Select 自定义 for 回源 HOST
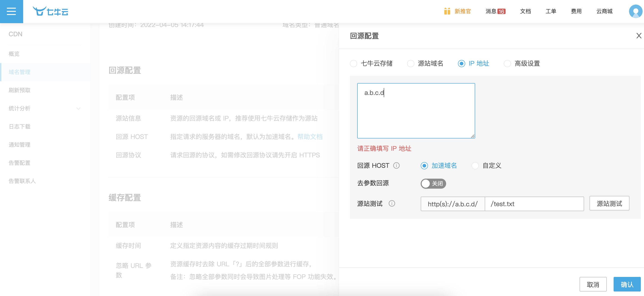Image resolution: width=644 pixels, height=296 pixels. [x=475, y=165]
